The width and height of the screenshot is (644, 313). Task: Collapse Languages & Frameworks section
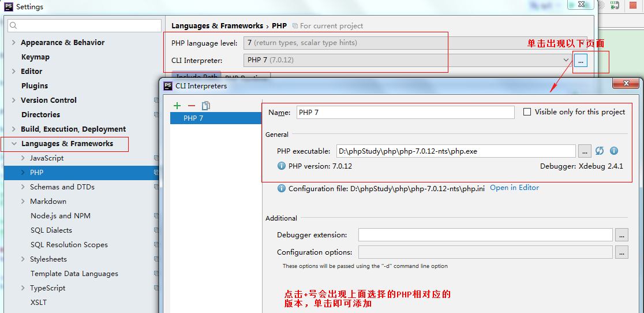pyautogui.click(x=14, y=143)
